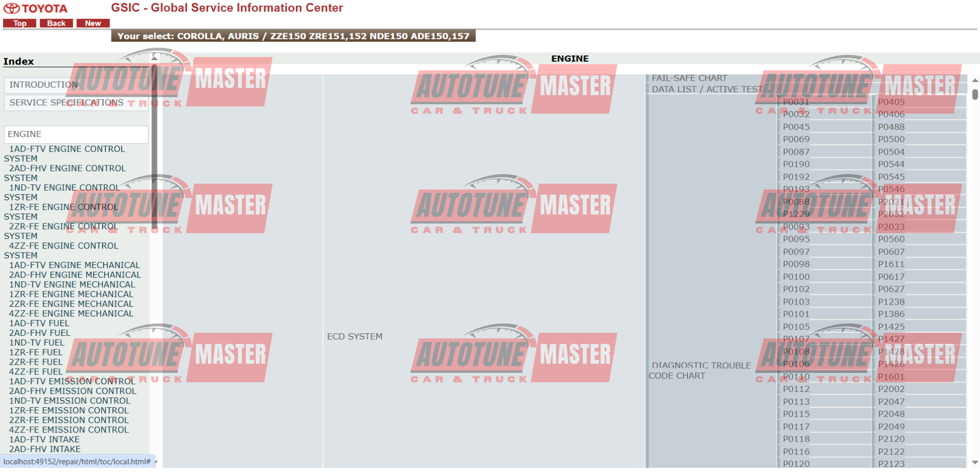Screen dimensions: 980x473
Task: Click the main page scroll-down arrow
Action: pyautogui.click(x=975, y=463)
